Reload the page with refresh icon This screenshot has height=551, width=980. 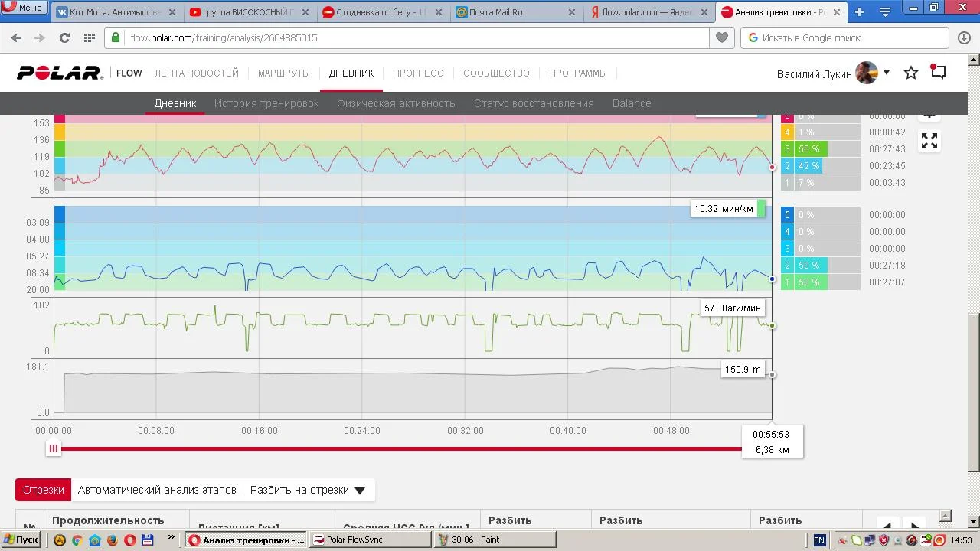64,37
